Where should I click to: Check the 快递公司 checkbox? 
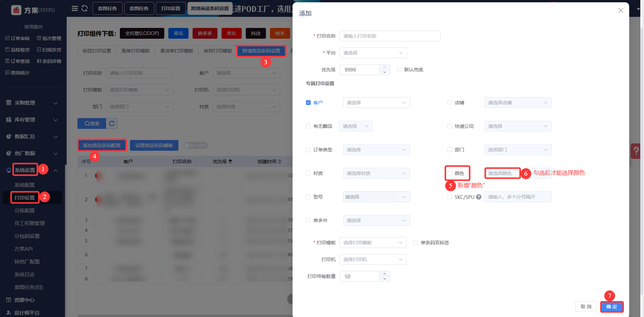(450, 126)
